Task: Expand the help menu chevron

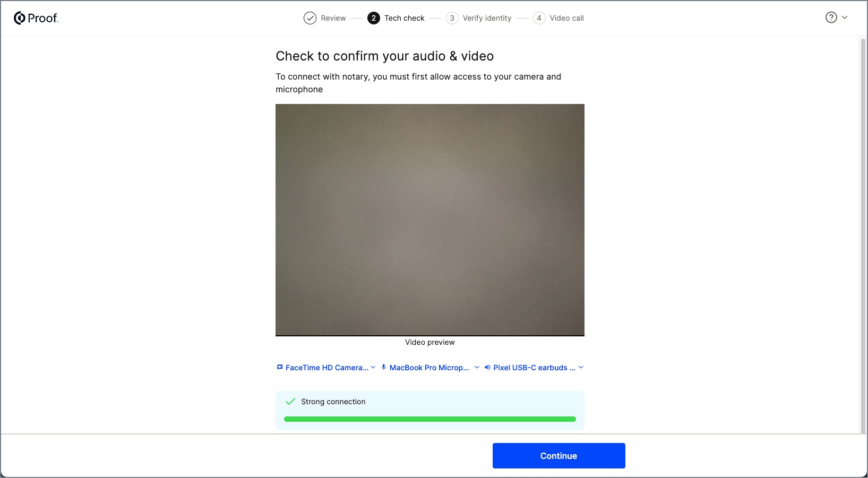Action: pos(845,18)
